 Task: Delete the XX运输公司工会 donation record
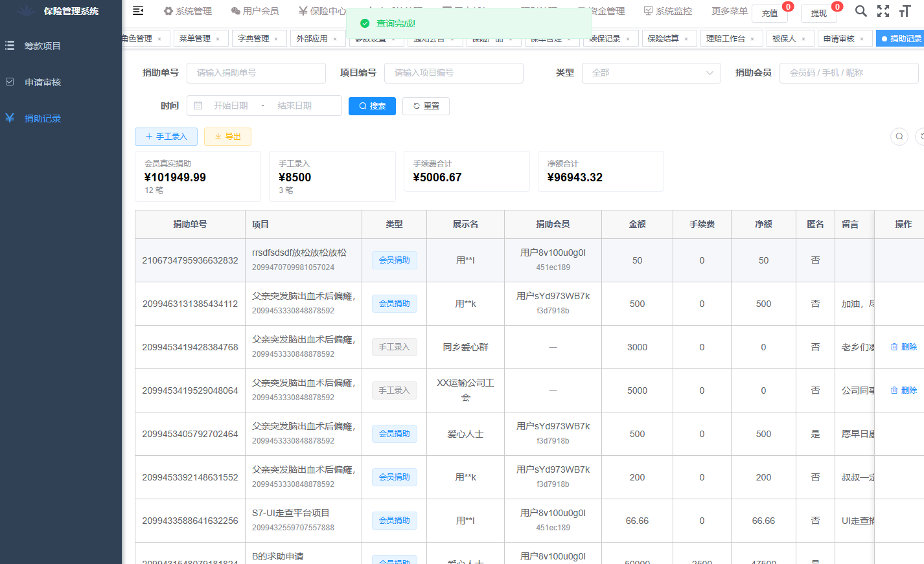click(x=904, y=390)
